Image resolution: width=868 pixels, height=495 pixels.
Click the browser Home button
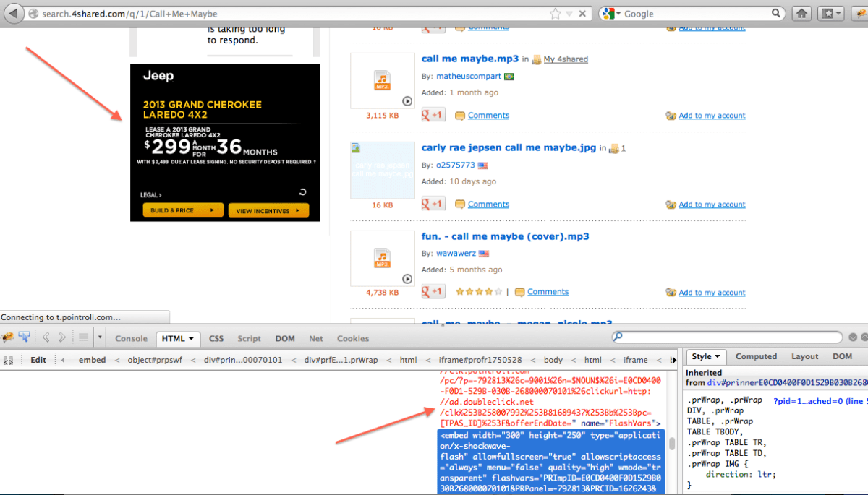[801, 13]
